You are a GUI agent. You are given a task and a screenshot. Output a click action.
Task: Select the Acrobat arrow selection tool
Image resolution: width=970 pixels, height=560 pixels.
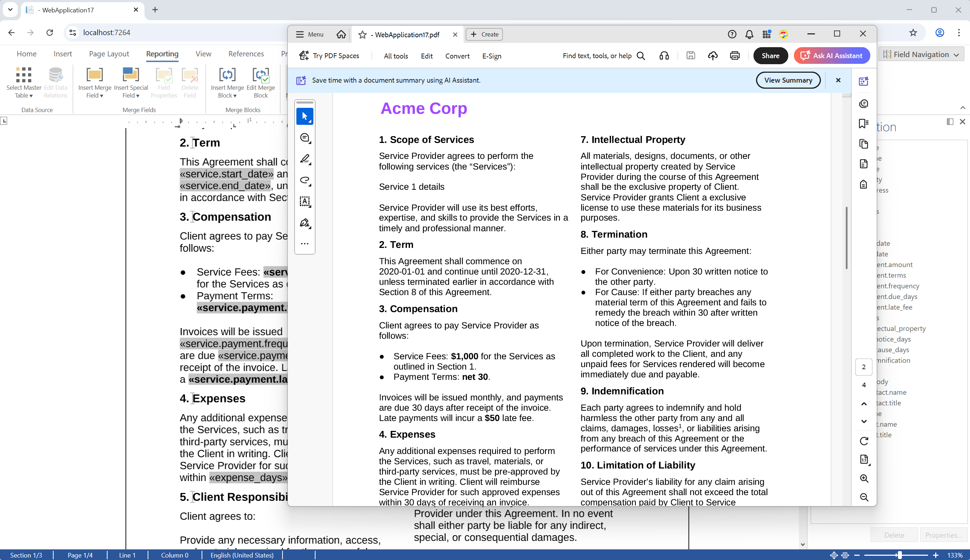(x=305, y=116)
